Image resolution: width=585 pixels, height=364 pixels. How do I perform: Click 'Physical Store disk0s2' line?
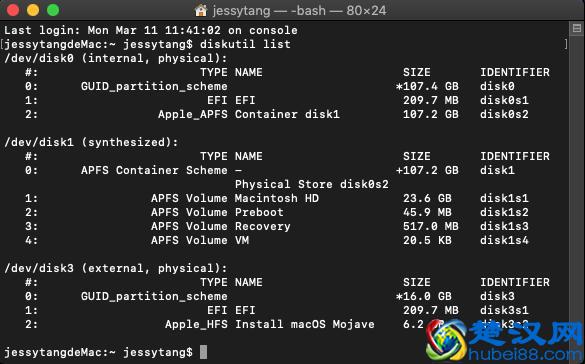tap(312, 184)
